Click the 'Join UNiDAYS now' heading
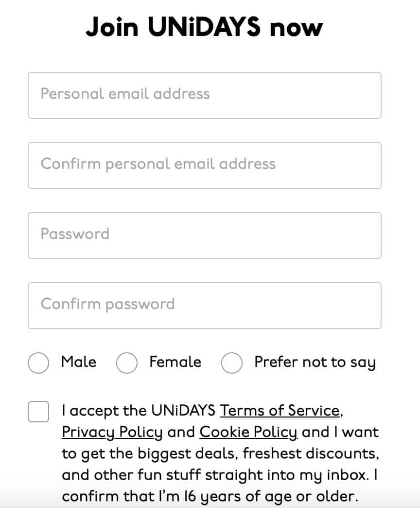The height and width of the screenshot is (508, 420). 204,27
